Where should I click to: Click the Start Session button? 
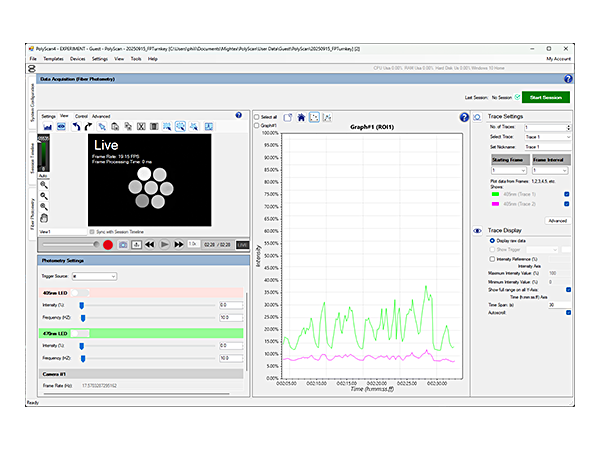pyautogui.click(x=545, y=97)
